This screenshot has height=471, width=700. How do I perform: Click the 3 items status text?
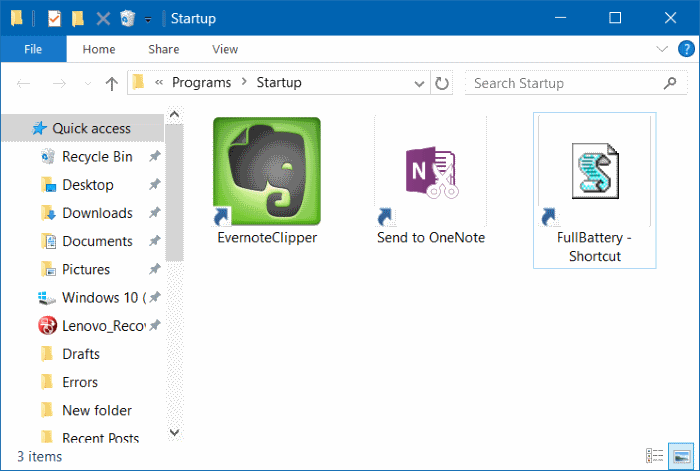click(39, 457)
